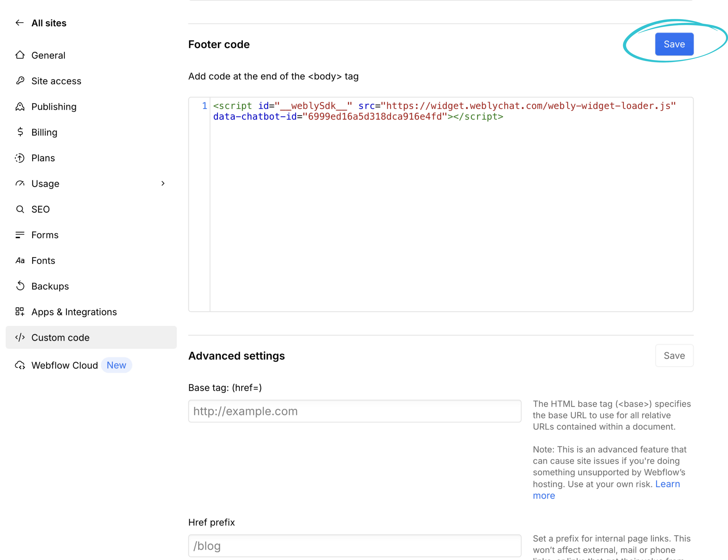Click the back arrow beside All sites

20,23
